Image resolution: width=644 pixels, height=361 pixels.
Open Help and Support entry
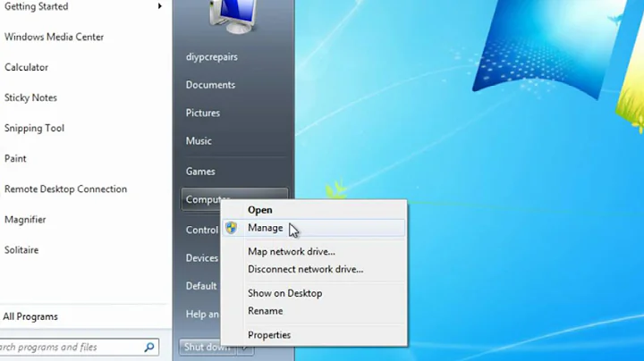[x=202, y=315]
